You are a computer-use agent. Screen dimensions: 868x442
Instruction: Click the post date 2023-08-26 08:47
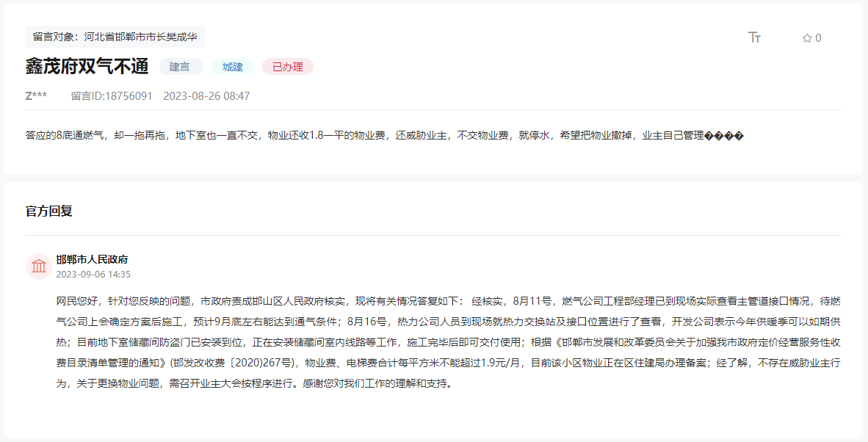(x=206, y=95)
